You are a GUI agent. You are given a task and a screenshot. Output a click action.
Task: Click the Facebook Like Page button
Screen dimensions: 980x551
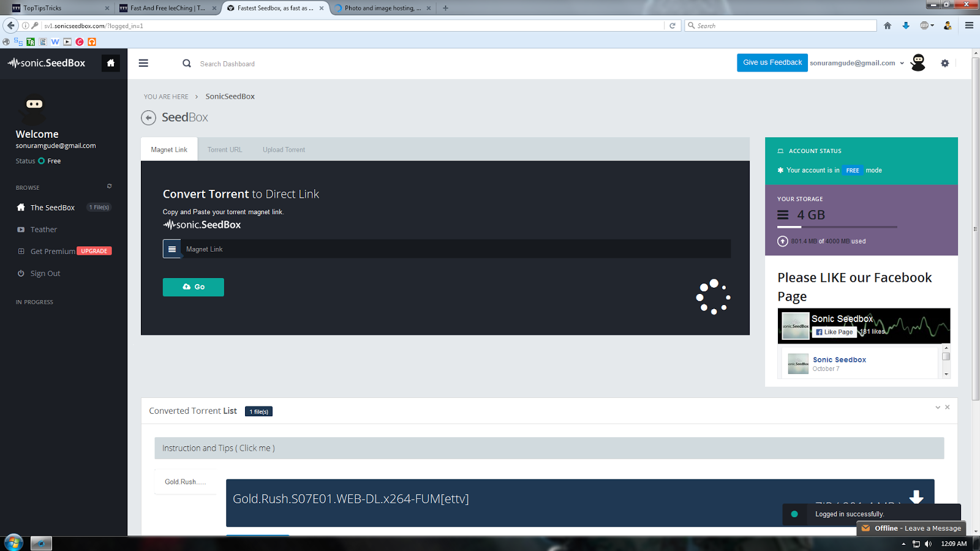[834, 332]
